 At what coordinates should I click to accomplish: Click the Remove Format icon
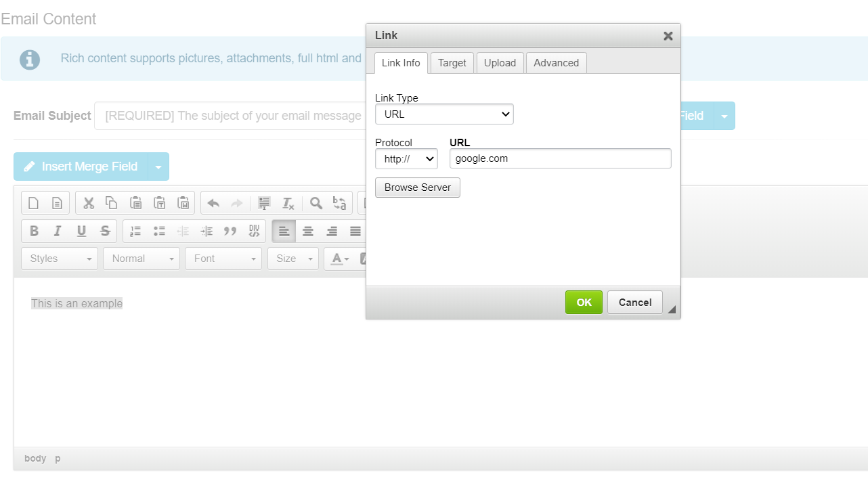click(x=288, y=203)
